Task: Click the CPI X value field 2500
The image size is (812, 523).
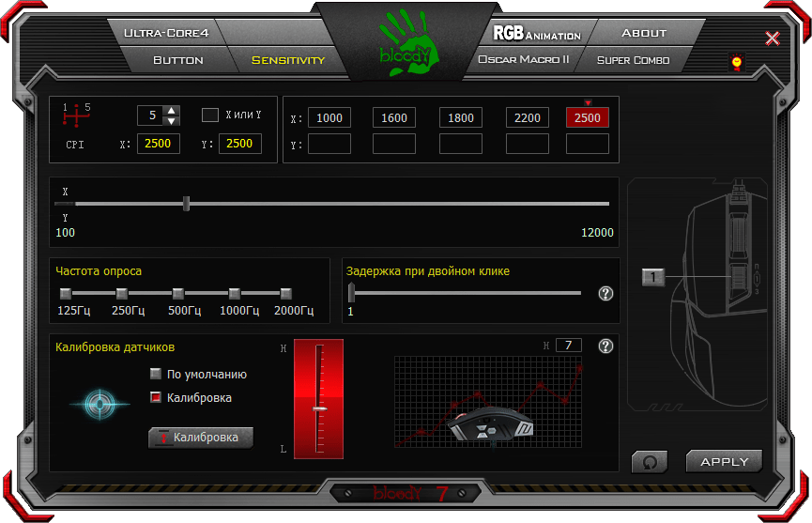Action: coord(158,144)
